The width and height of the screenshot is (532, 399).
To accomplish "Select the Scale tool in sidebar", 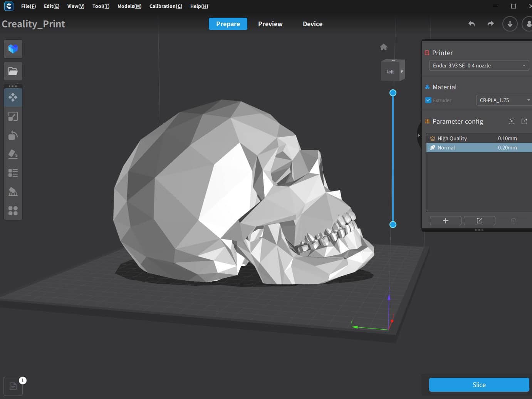I will [x=13, y=116].
